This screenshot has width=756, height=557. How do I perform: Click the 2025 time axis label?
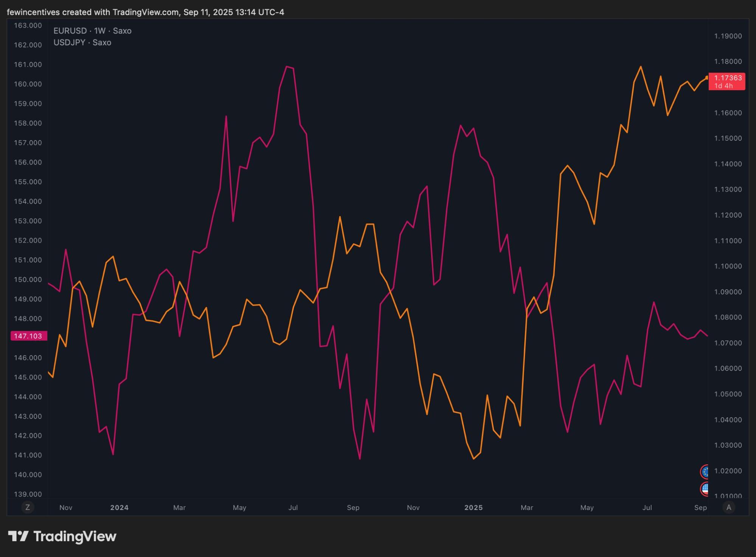[473, 507]
